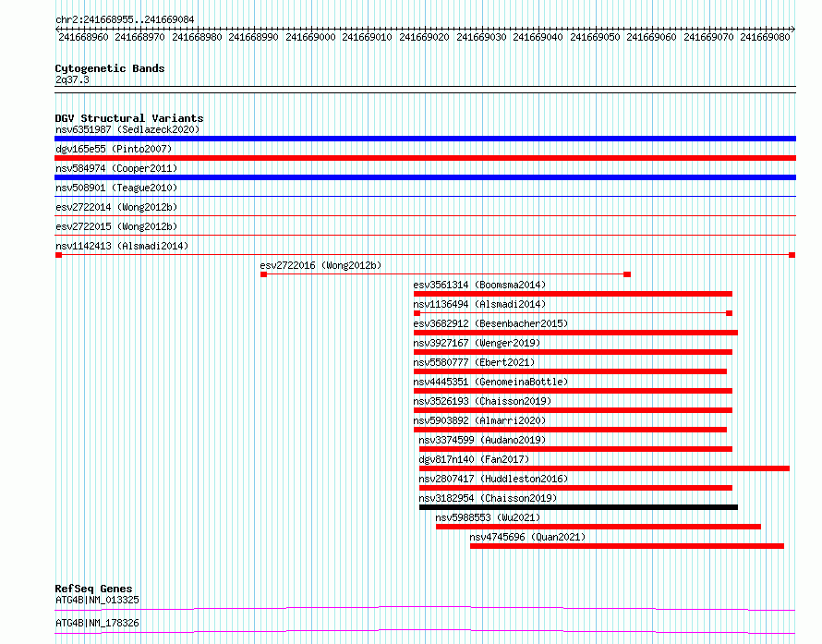Click the red dgv165e55 variant bar
Viewport: 822px width, 644px height.
(425, 158)
